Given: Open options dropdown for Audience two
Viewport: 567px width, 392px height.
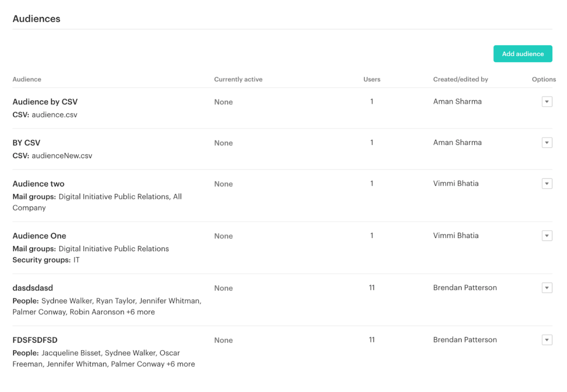Looking at the screenshot, I should pos(547,184).
